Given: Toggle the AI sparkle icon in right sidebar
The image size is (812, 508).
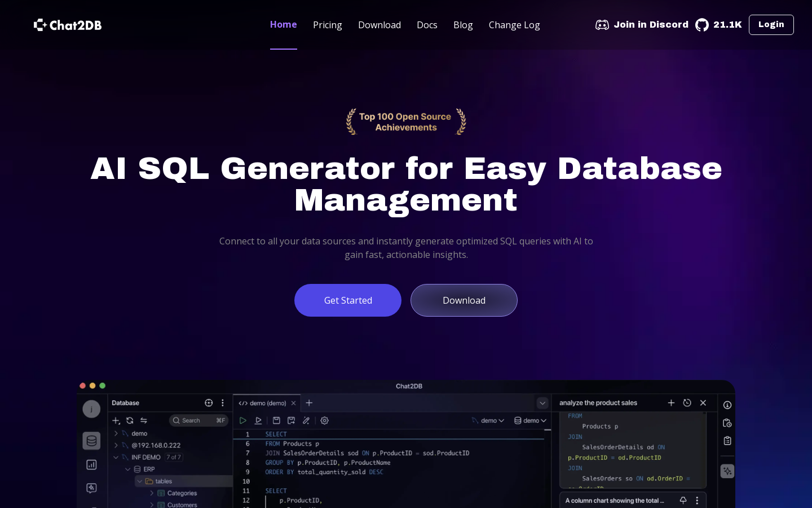Looking at the screenshot, I should pyautogui.click(x=727, y=471).
